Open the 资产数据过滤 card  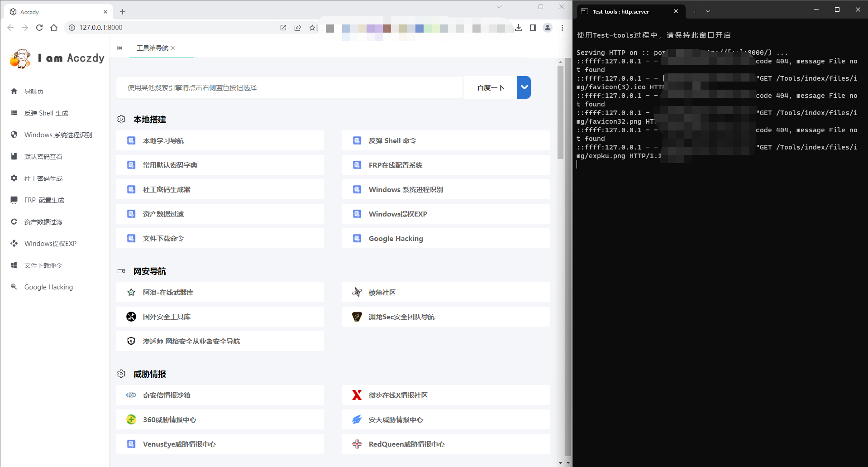point(220,214)
